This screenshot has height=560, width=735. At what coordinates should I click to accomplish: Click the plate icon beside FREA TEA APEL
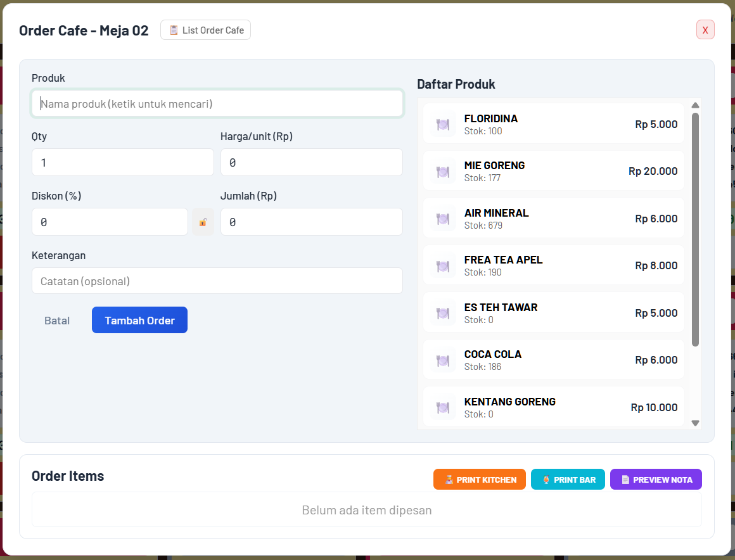click(x=443, y=266)
